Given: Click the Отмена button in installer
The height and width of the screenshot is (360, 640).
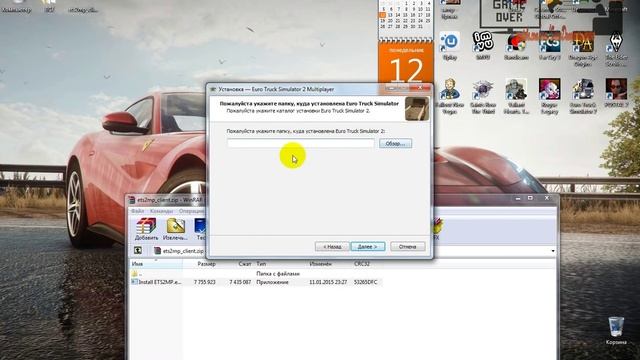Looking at the screenshot, I should [x=407, y=247].
